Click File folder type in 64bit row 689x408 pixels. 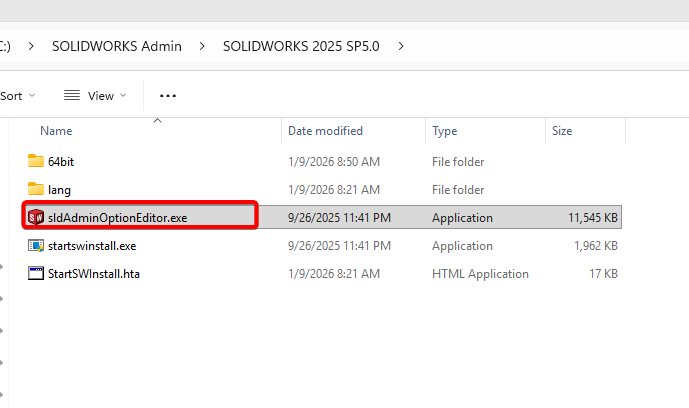[x=458, y=162]
